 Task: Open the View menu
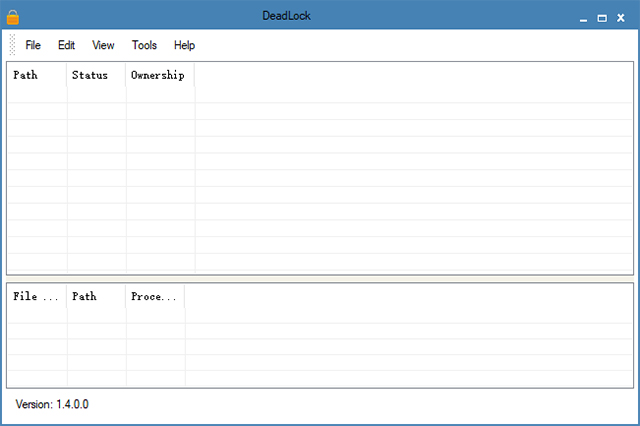tap(103, 45)
